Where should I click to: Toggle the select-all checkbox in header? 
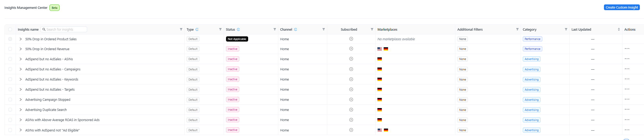click(10, 29)
